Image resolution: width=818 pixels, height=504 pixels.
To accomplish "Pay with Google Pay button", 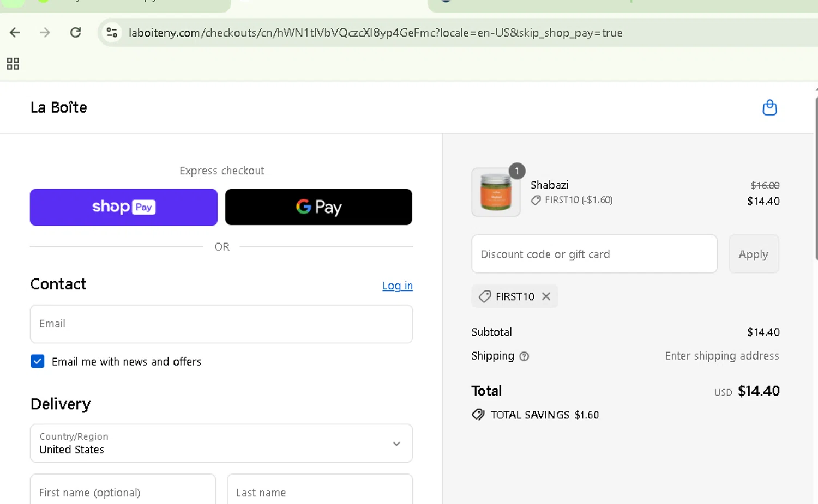I will 318,207.
